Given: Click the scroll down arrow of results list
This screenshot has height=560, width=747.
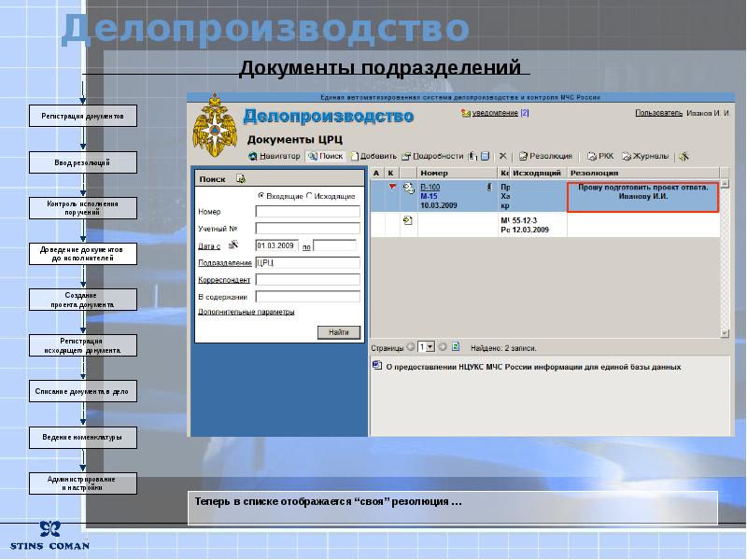Looking at the screenshot, I should (x=725, y=333).
